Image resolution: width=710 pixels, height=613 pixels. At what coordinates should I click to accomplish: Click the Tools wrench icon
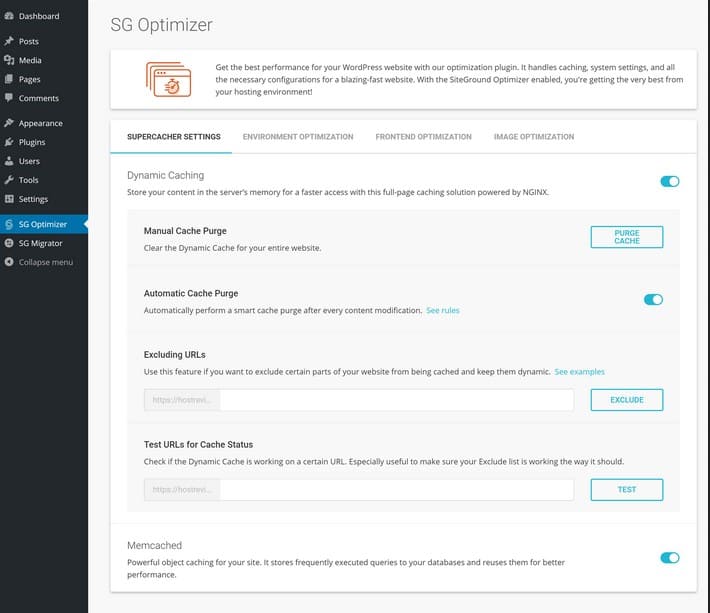click(x=9, y=180)
